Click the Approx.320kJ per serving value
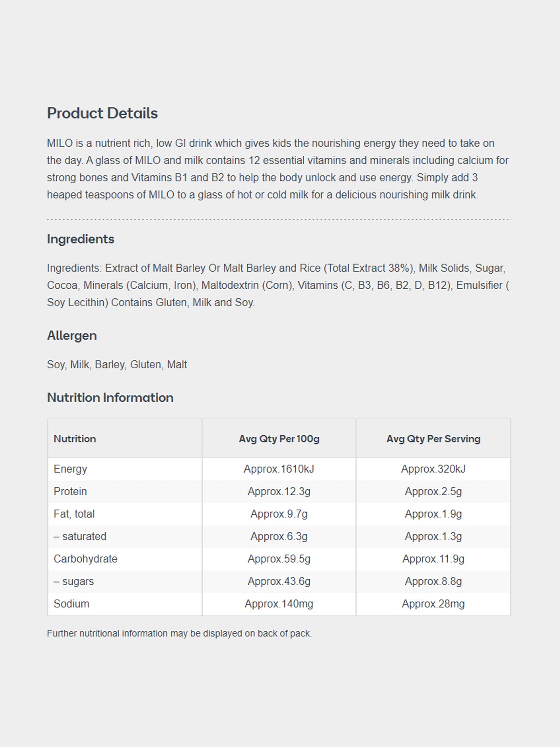Viewport: 560px width, 747px height. coord(433,469)
